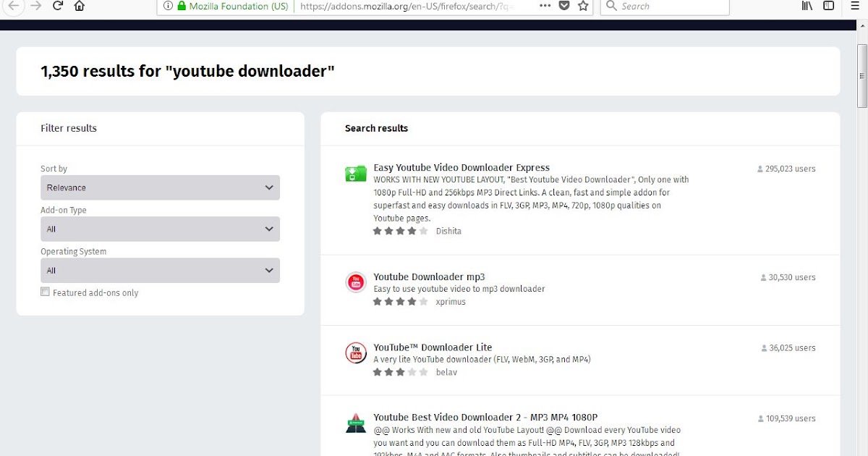Open the Firefox hamburger menu
The image size is (868, 456).
[854, 6]
